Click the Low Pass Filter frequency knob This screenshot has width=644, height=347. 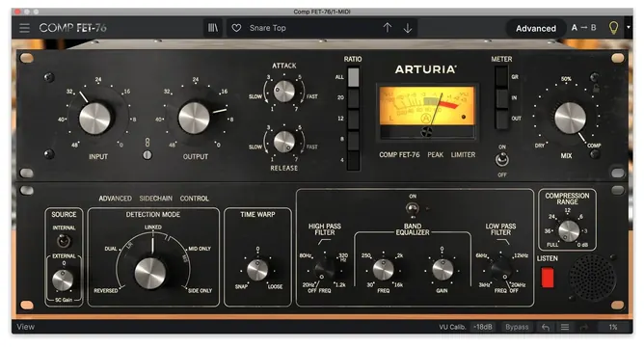coord(501,269)
